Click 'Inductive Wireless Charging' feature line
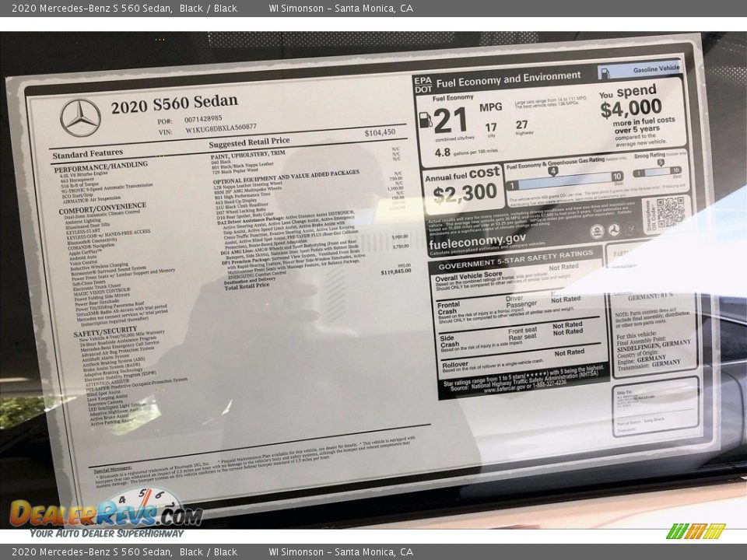This screenshot has height=560, width=747. pos(99,266)
